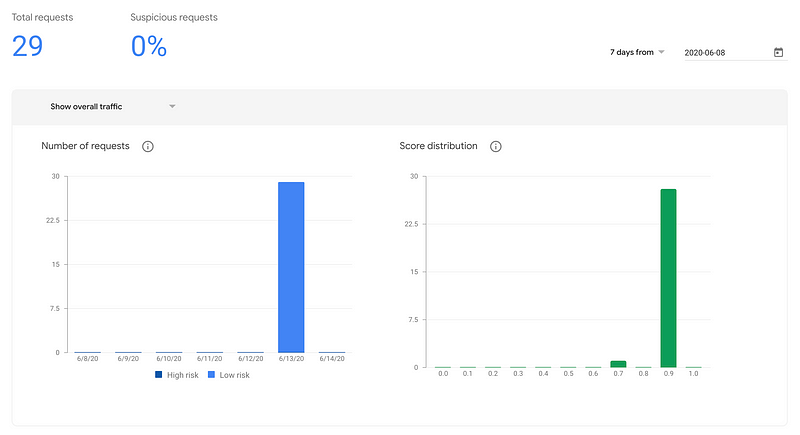Click the Show overall traffic dropdown arrow
The height and width of the screenshot is (435, 800).
click(x=172, y=107)
